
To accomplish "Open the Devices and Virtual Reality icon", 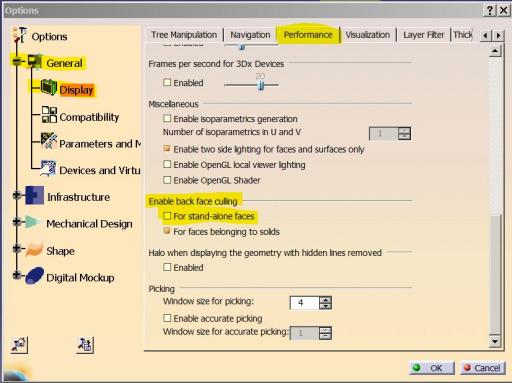I will click(48, 168).
